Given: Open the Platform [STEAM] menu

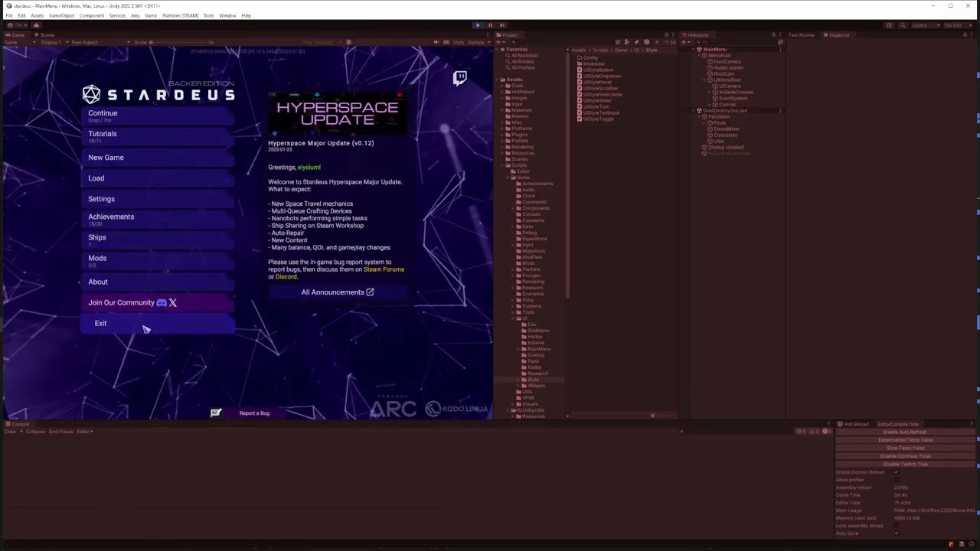Looking at the screenshot, I should click(180, 15).
